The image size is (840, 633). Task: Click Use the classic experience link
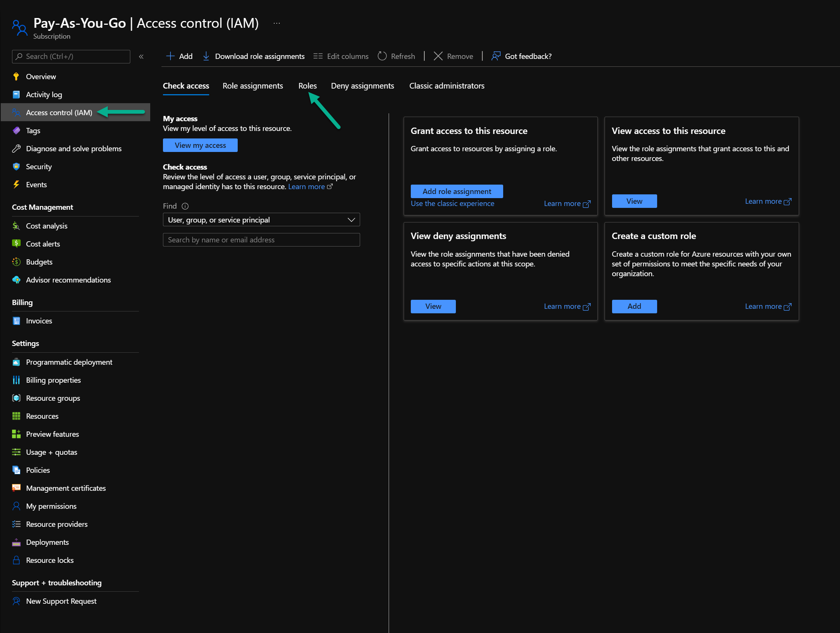pos(453,203)
